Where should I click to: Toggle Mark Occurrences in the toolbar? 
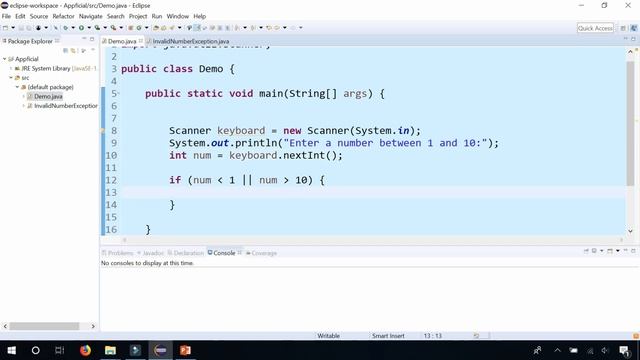pos(197,28)
